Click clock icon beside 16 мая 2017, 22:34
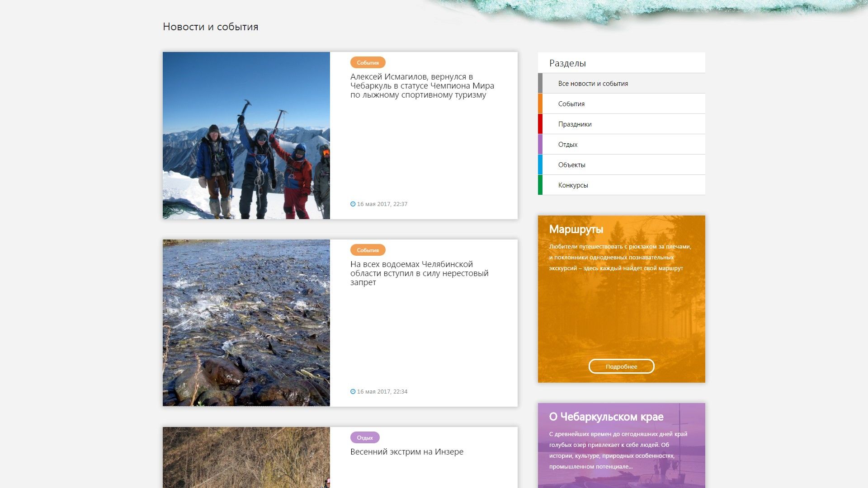Image resolution: width=868 pixels, height=488 pixels. pos(353,392)
